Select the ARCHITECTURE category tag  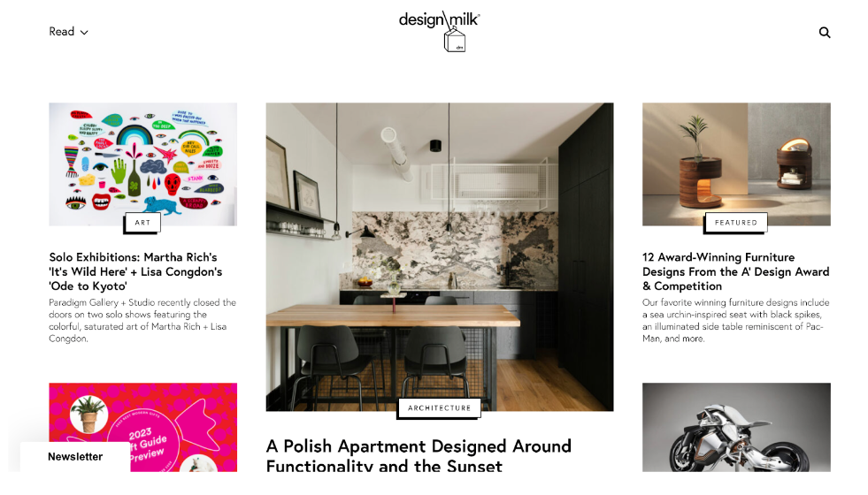[439, 407]
